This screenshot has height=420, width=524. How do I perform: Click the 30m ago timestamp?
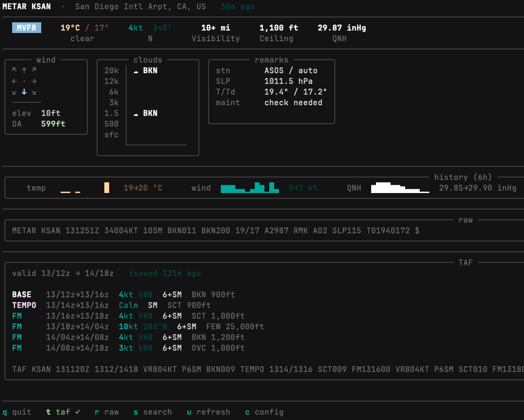pos(238,6)
